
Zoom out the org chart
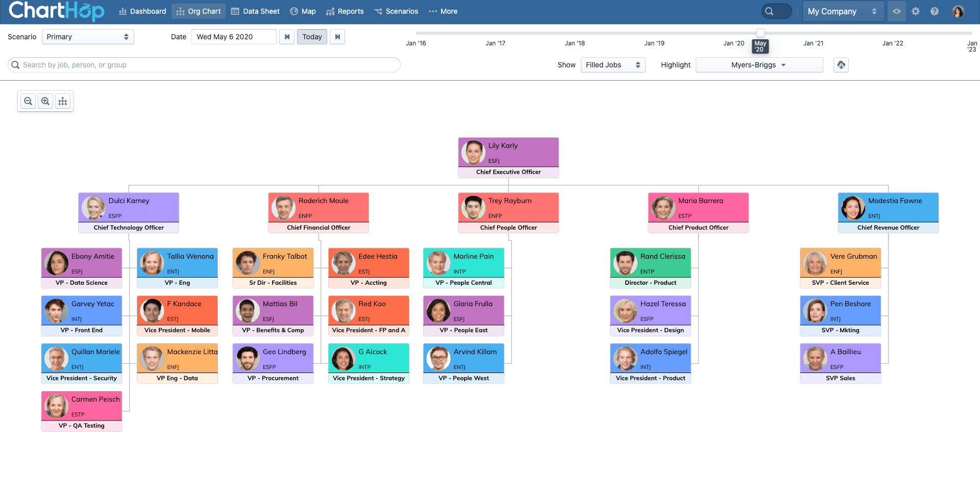(x=28, y=101)
